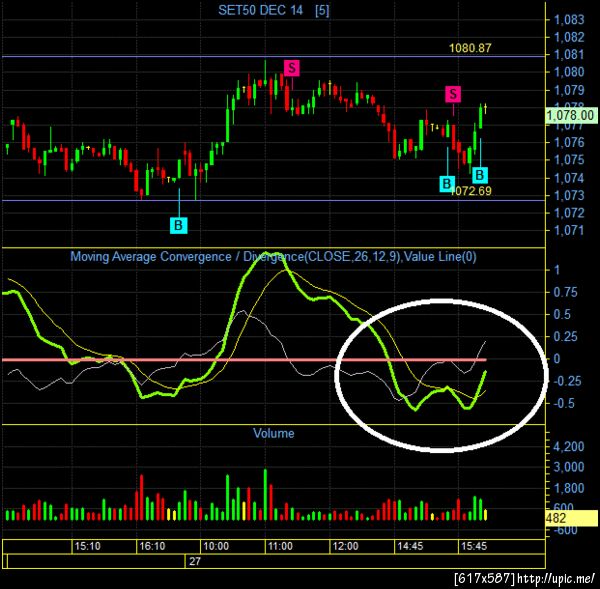Select the B buy marker beside the 1072.69 label

(x=447, y=184)
